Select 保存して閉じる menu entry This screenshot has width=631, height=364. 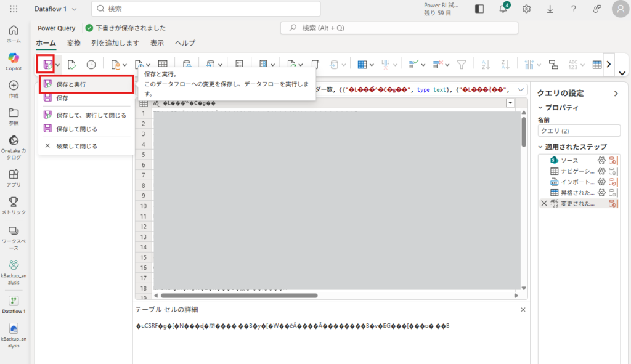[76, 129]
